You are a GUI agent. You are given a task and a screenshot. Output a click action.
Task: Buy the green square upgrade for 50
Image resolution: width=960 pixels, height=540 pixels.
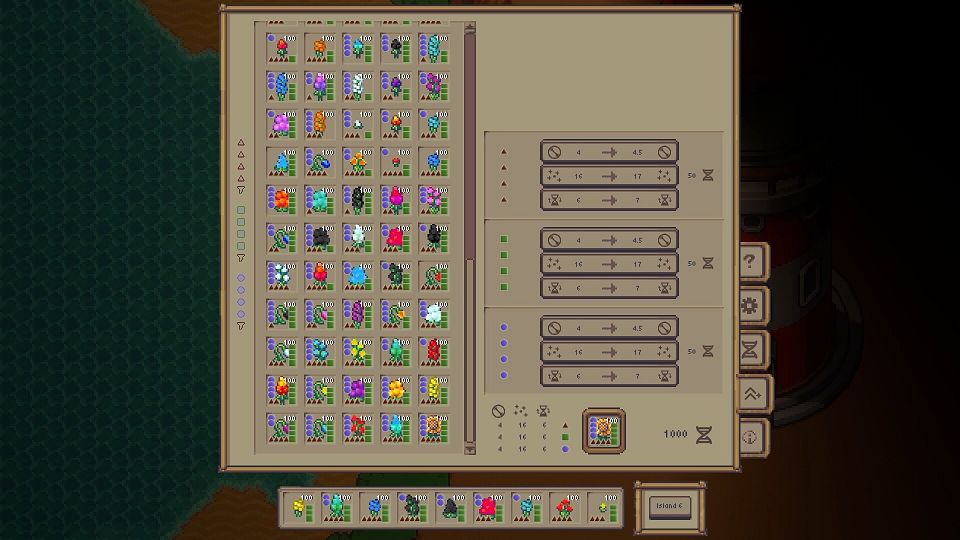click(706, 264)
